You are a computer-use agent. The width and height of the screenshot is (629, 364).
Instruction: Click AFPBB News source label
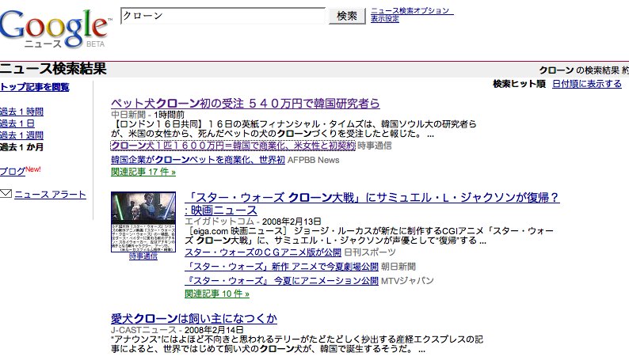click(313, 160)
